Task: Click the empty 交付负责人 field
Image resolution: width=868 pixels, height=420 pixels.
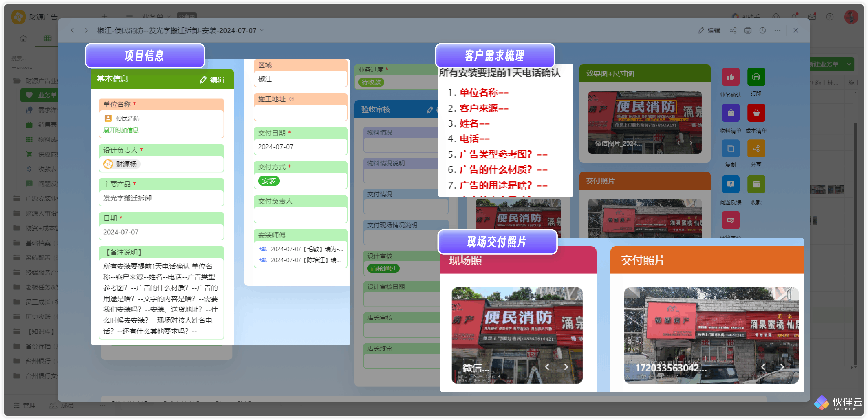Action: [x=301, y=215]
